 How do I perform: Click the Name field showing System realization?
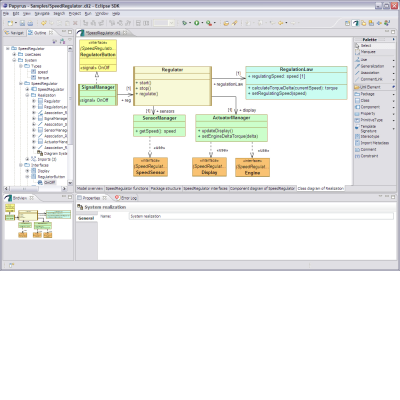click(261, 216)
